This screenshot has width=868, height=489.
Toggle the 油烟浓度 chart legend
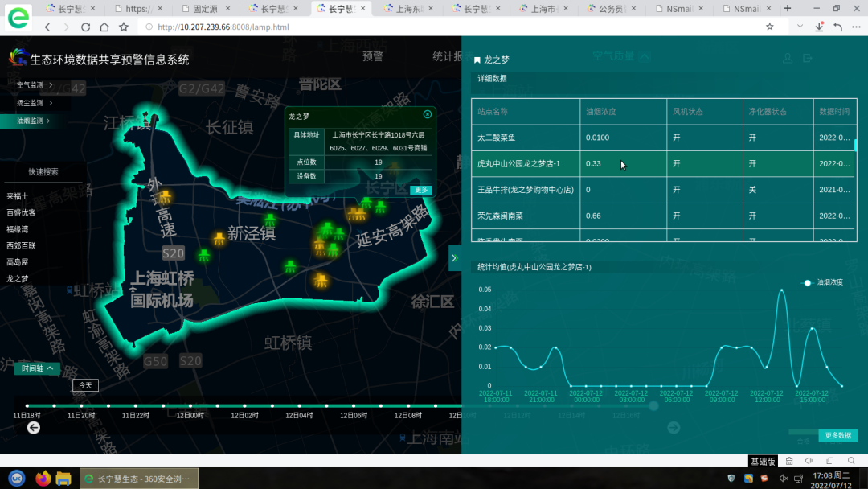[825, 282]
